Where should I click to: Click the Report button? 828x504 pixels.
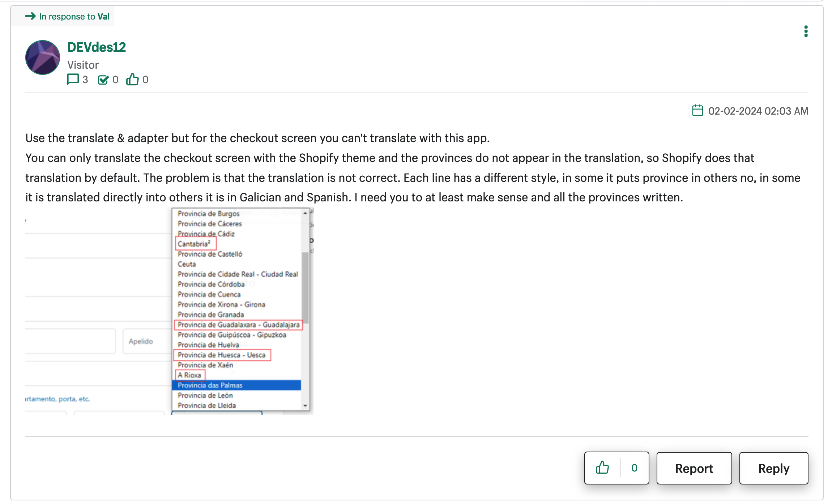tap(693, 468)
